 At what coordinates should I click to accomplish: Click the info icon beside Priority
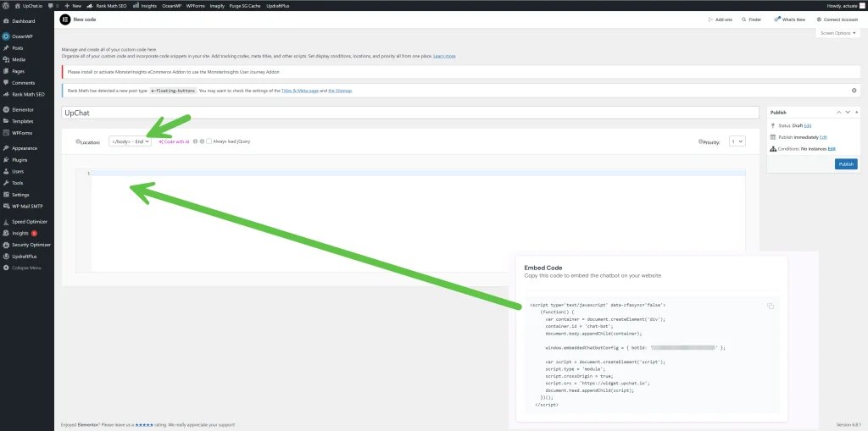point(701,141)
